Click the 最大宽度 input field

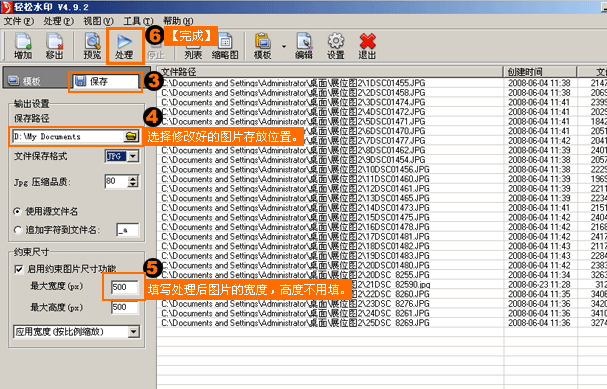[124, 287]
